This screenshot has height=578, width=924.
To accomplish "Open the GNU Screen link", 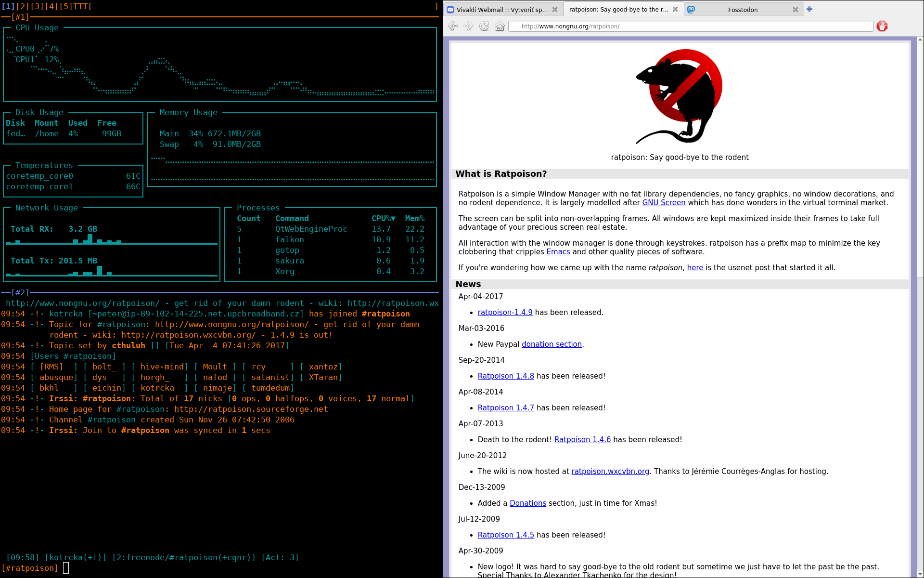I will (x=664, y=203).
